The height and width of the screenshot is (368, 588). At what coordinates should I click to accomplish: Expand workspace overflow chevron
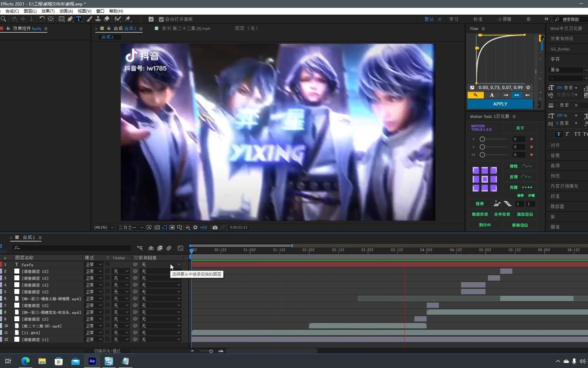(x=546, y=19)
